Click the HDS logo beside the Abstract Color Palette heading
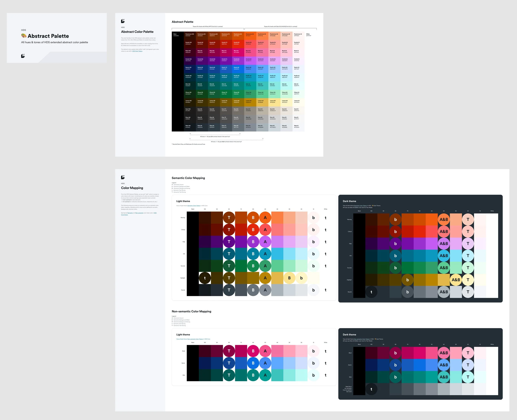517x420 pixels. click(123, 21)
